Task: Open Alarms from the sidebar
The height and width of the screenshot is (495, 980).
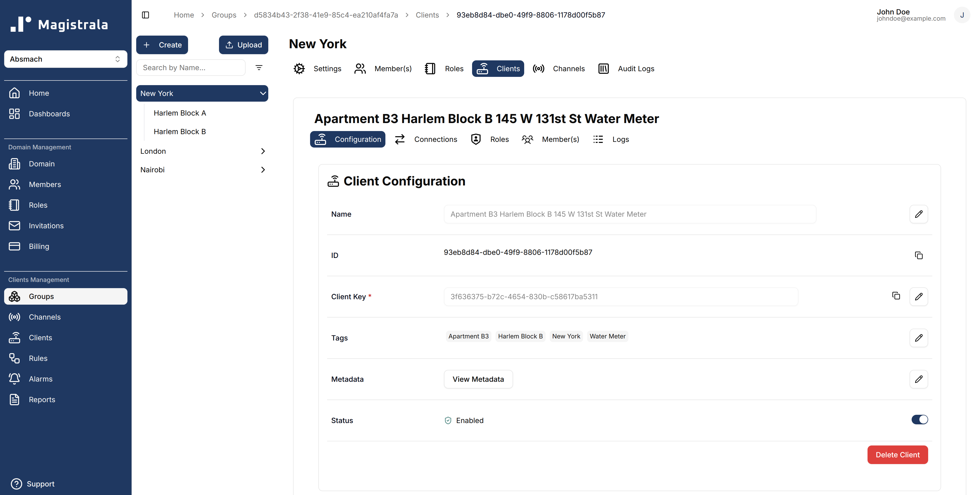Action: coord(41,379)
